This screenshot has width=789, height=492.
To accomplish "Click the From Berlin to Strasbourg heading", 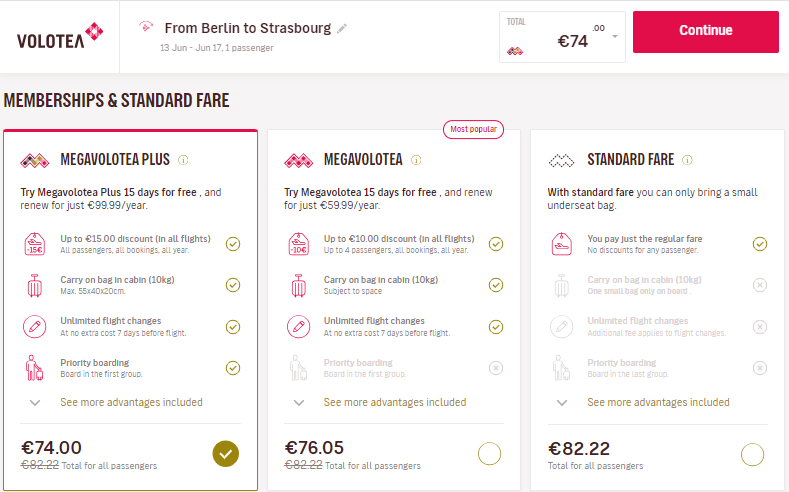I will [248, 28].
